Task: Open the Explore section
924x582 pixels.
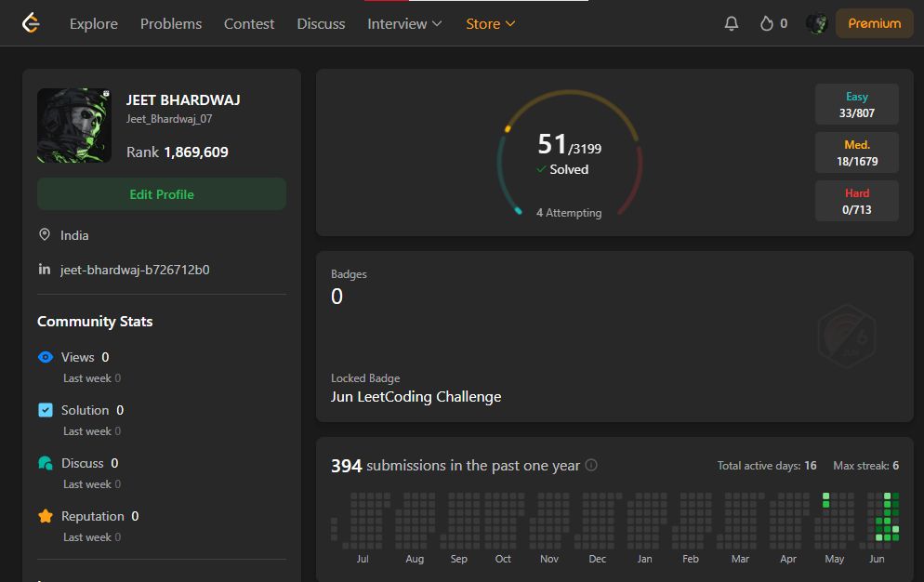Action: click(94, 23)
